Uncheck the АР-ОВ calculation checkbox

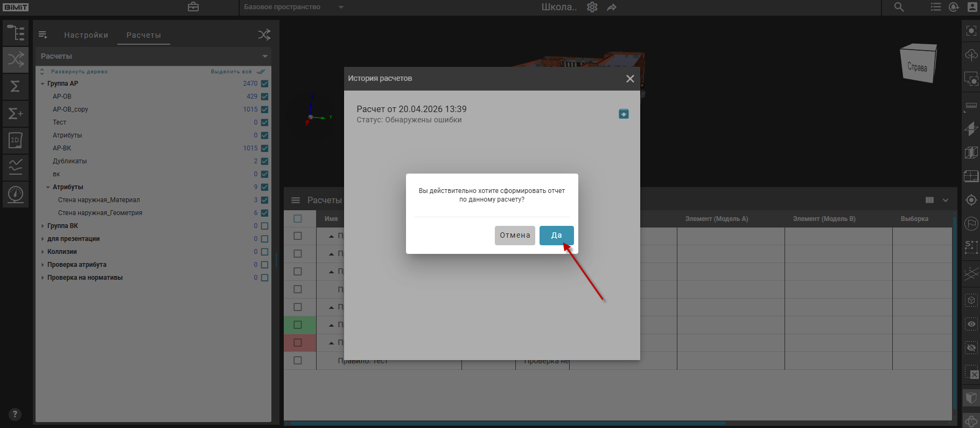(x=264, y=96)
